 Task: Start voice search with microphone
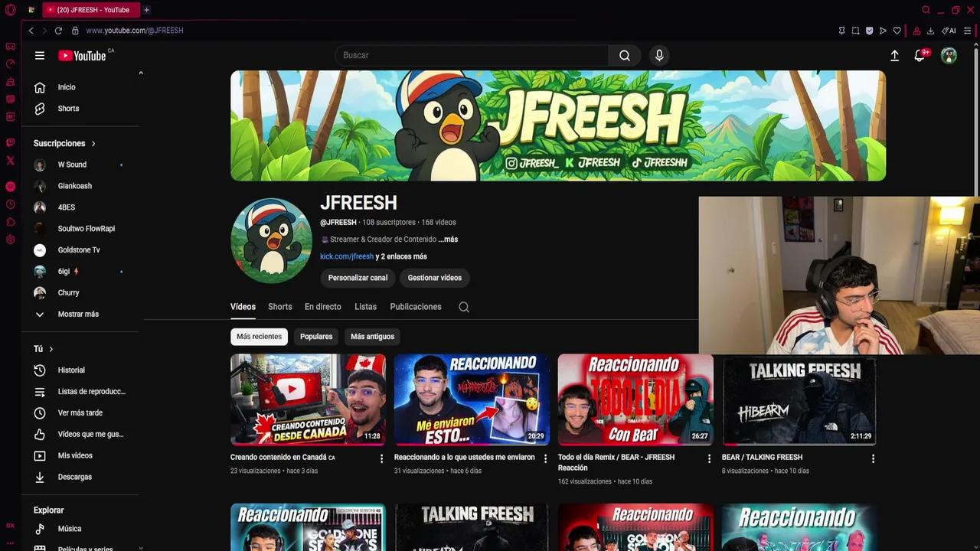pyautogui.click(x=659, y=55)
